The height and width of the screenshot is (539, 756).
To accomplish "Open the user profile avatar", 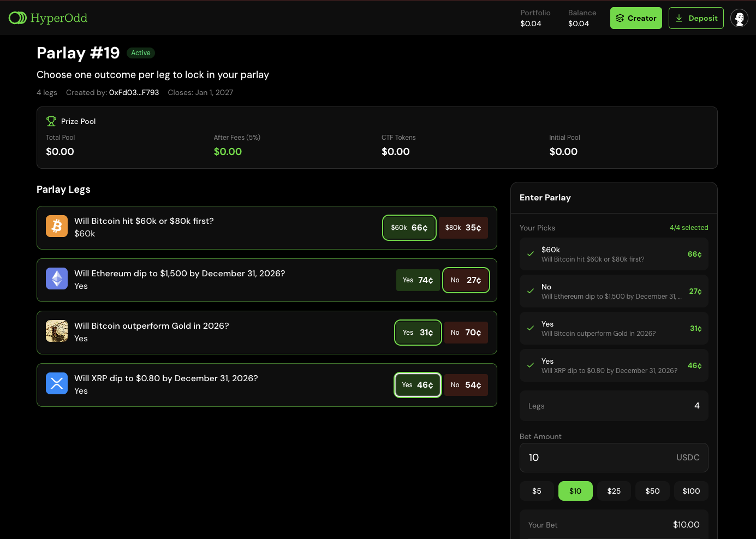I will 739,18.
